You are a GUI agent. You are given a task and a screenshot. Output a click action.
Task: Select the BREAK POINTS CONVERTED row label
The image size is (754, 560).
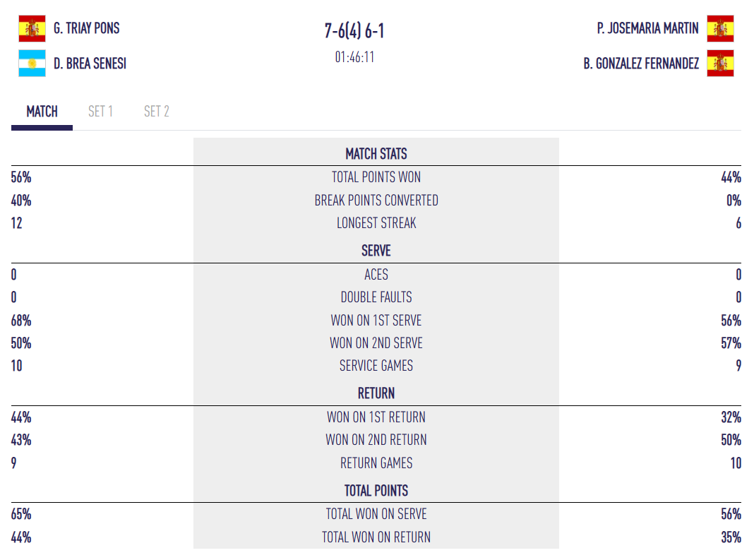point(376,201)
